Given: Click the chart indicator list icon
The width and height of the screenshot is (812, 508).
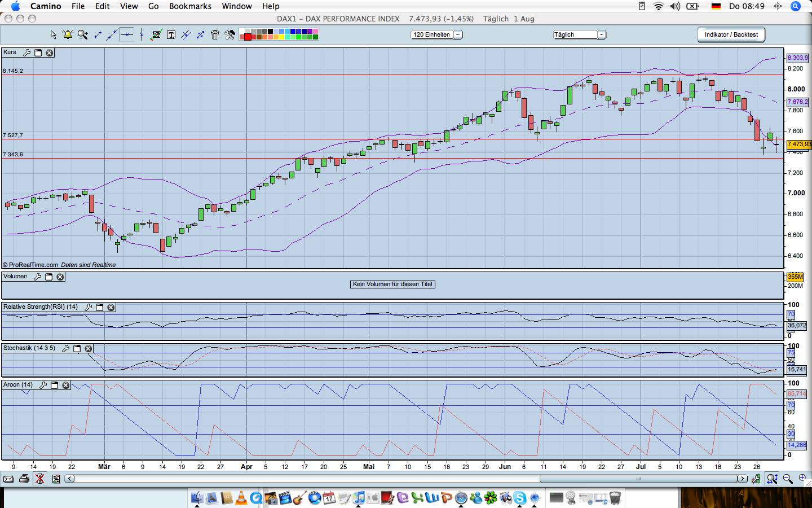Looking at the screenshot, I should (156, 35).
